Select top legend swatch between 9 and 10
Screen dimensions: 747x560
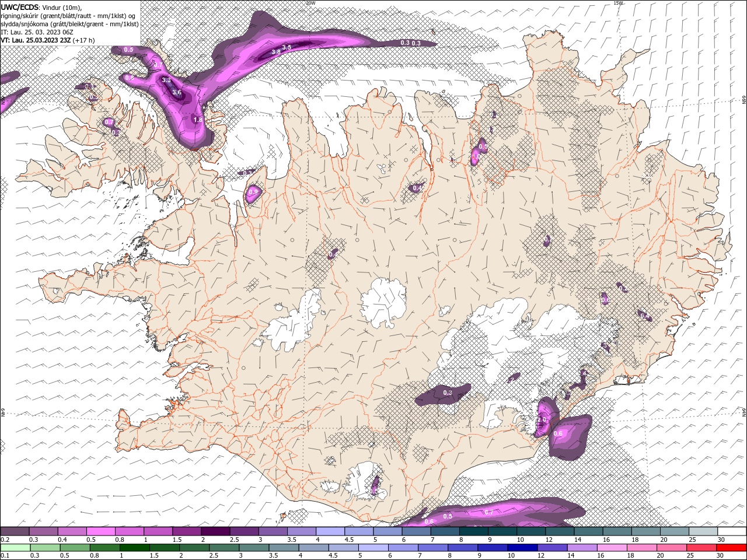pos(502,531)
